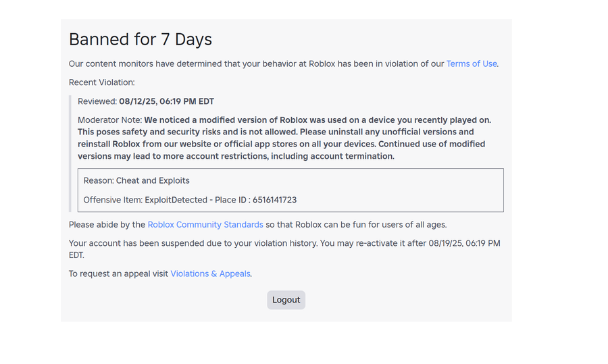Open the Terms of Use link
Screen dimensions: 608x364
(x=472, y=64)
